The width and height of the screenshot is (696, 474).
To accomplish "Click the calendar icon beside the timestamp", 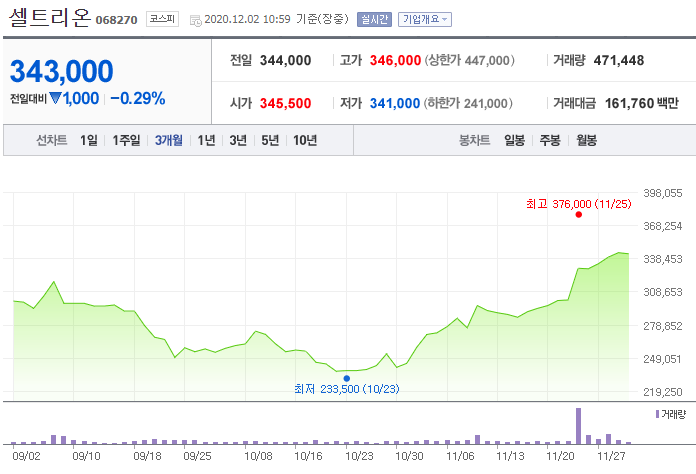I will coord(195,20).
